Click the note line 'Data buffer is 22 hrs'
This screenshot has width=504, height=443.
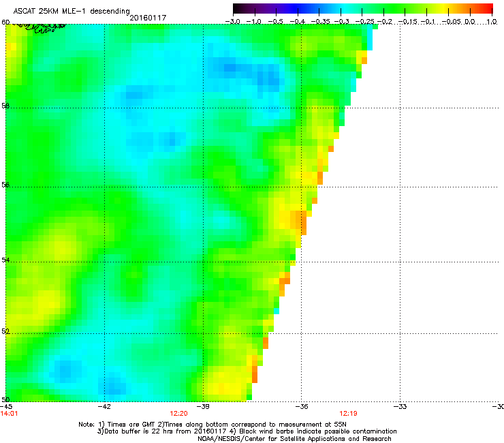click(x=247, y=431)
